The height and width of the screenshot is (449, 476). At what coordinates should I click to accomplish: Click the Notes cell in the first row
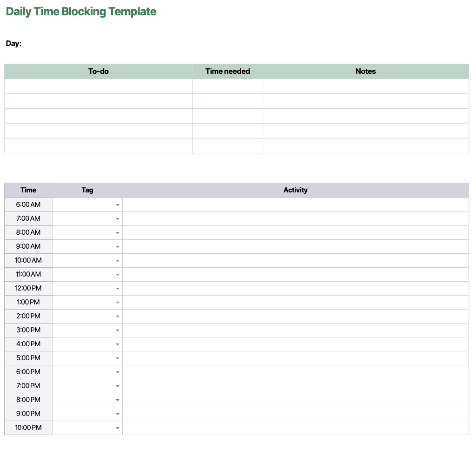pos(366,86)
